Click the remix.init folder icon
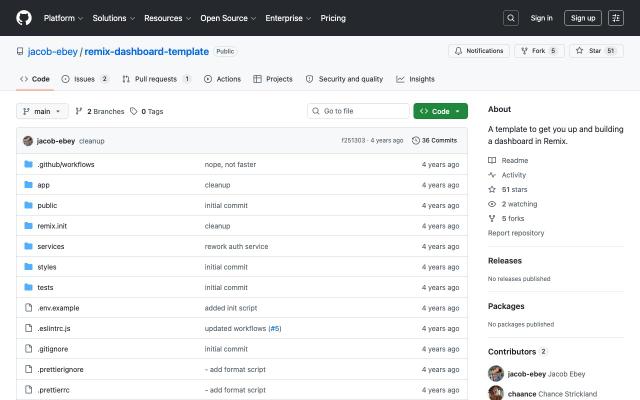This screenshot has height=400, width=640. tap(28, 226)
